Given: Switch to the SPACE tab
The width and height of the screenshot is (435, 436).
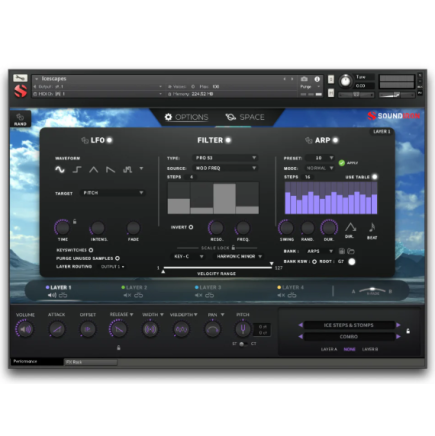Looking at the screenshot, I should point(245,117).
